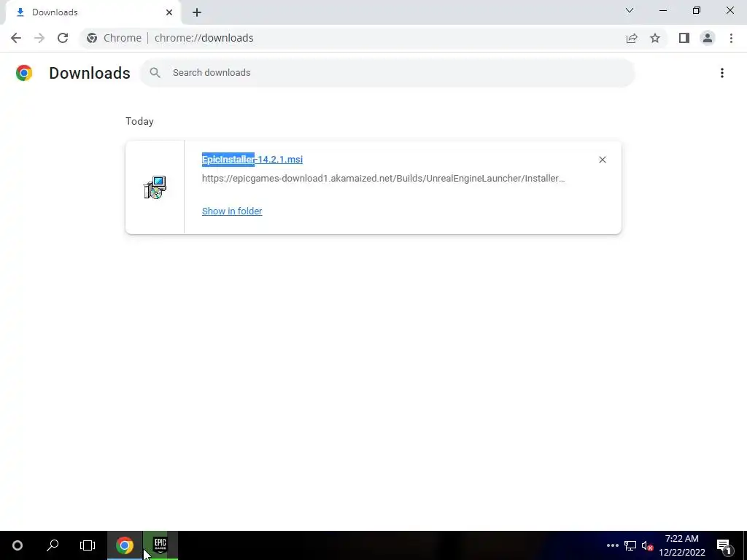Open taskbar search magnifier

coord(53,545)
